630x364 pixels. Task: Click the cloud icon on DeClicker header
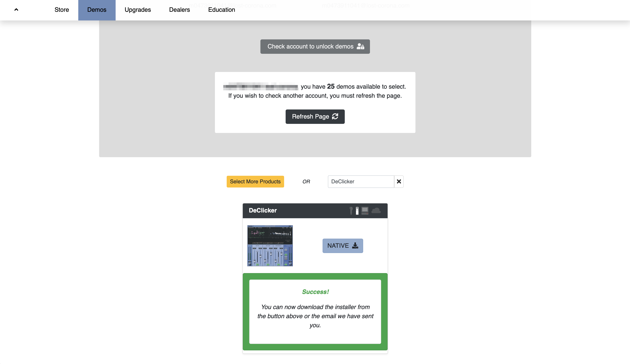(x=376, y=210)
